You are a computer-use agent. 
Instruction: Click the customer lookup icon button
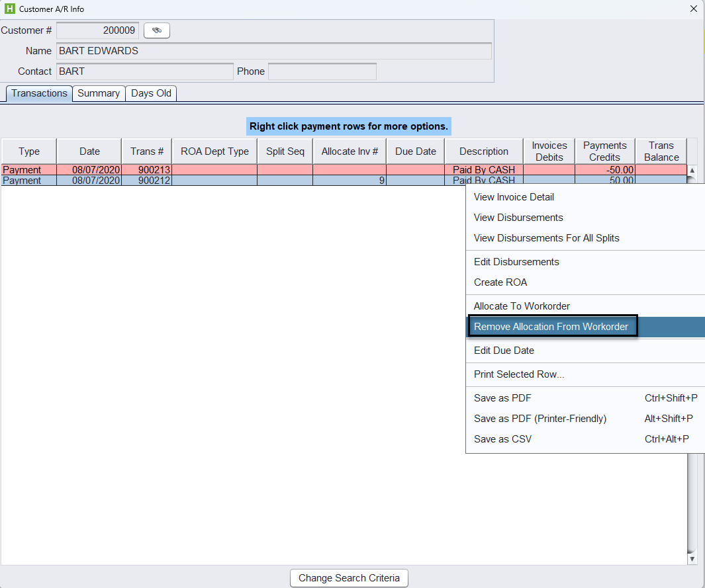click(x=157, y=30)
